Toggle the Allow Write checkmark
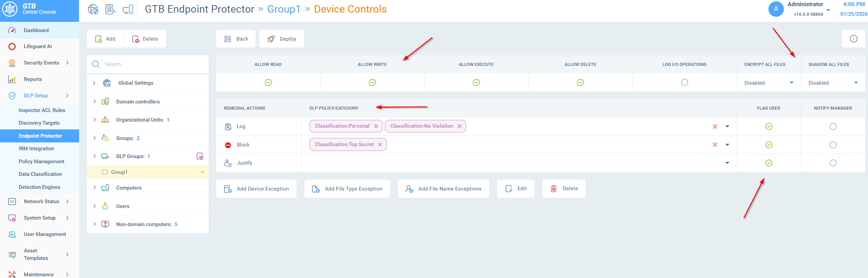 coord(372,82)
